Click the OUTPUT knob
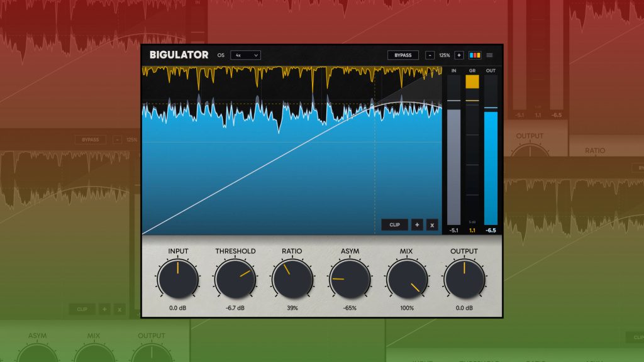This screenshot has width=644, height=362. tap(464, 279)
